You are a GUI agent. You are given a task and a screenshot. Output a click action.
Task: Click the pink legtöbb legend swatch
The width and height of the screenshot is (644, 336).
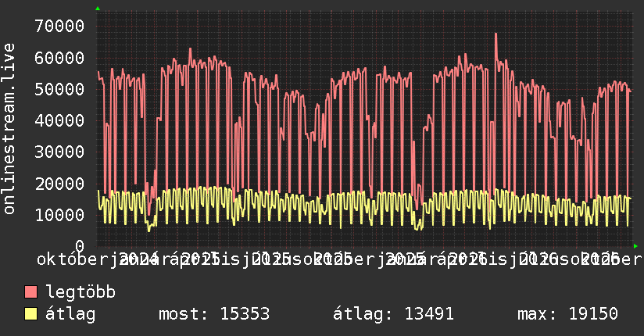[30, 292]
